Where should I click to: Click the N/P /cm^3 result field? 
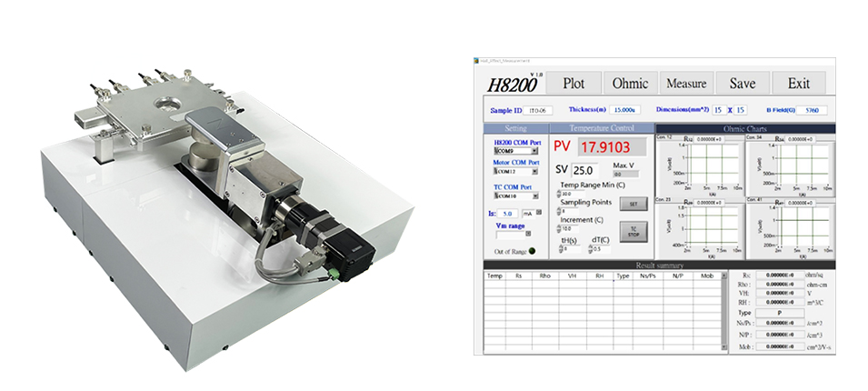pyautogui.click(x=780, y=335)
